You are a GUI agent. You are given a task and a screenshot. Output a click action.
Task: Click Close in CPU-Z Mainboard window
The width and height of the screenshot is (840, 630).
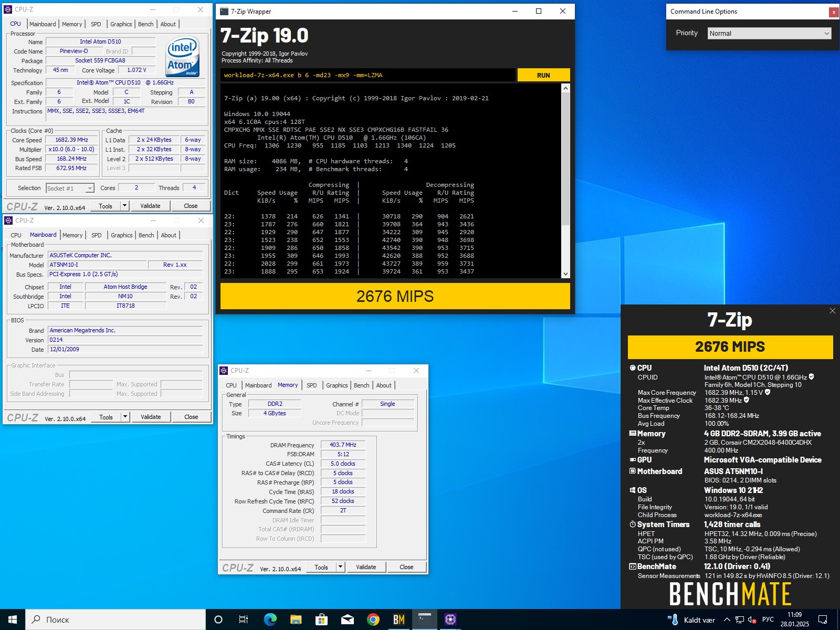pos(191,417)
